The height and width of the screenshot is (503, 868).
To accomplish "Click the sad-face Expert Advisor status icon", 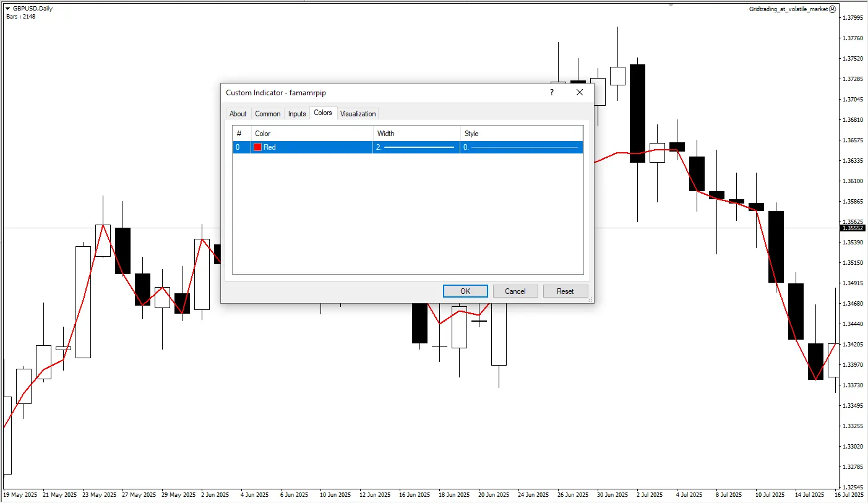I will tap(833, 9).
